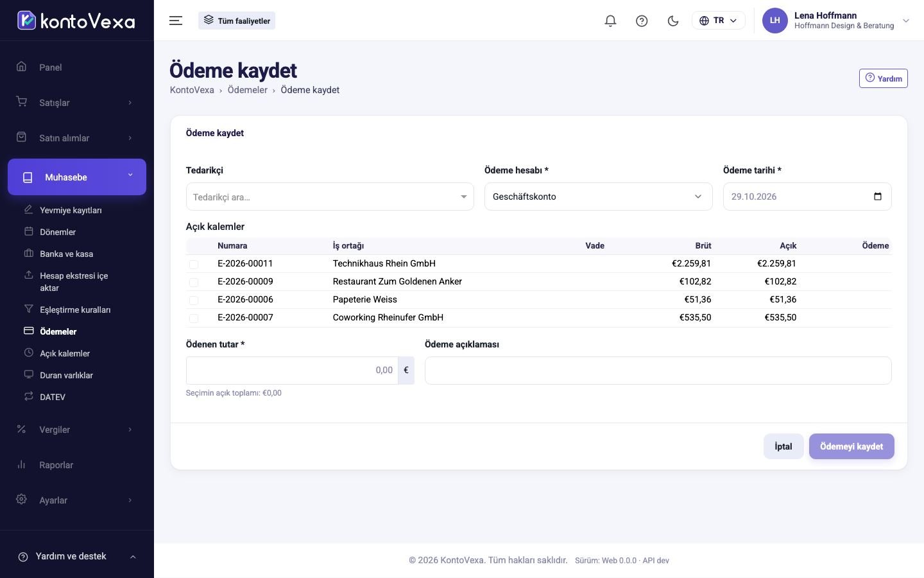
Task: Follow the KontoVexa breadcrumb link
Action: 192,90
